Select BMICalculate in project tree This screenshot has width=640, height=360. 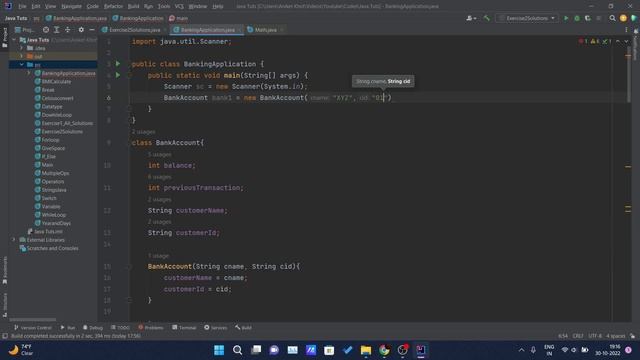56,82
